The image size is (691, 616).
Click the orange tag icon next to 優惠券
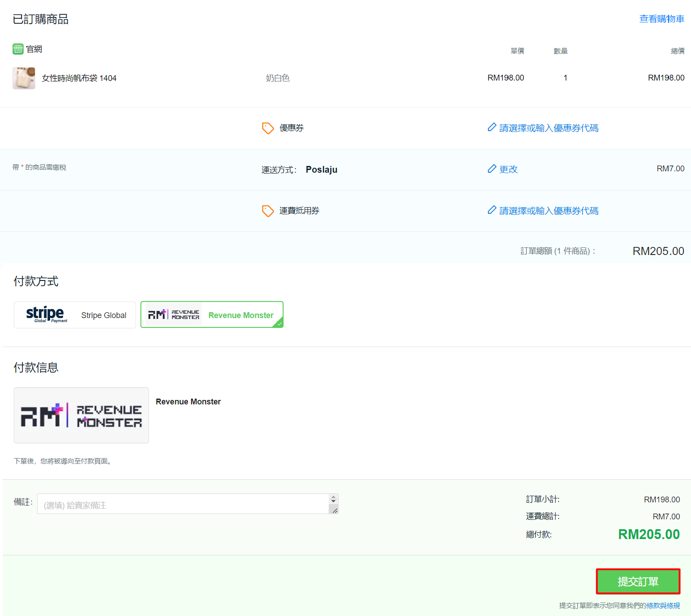[268, 128]
